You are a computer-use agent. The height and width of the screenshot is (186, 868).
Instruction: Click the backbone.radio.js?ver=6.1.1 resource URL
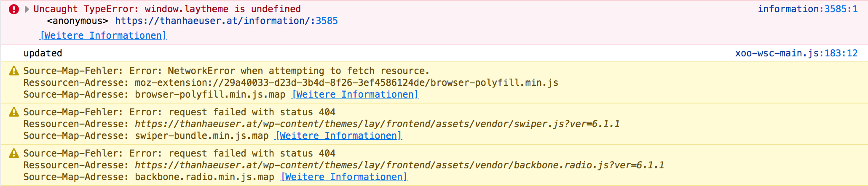399,165
